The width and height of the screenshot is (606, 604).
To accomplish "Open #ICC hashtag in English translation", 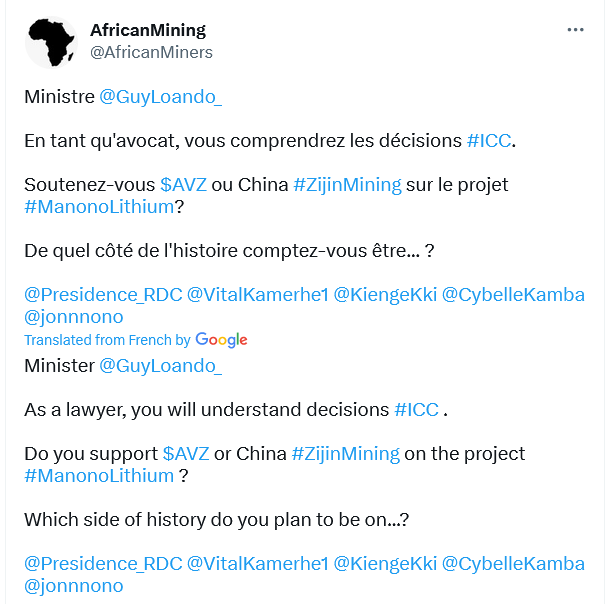I will pyautogui.click(x=416, y=410).
